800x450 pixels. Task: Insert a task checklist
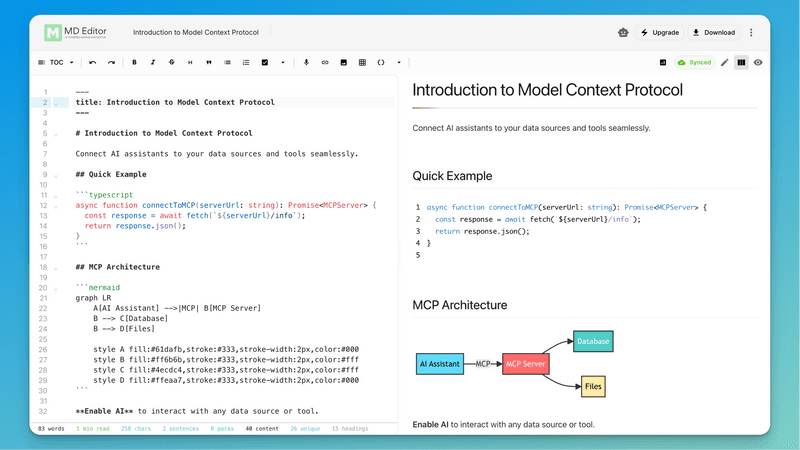pyautogui.click(x=265, y=62)
